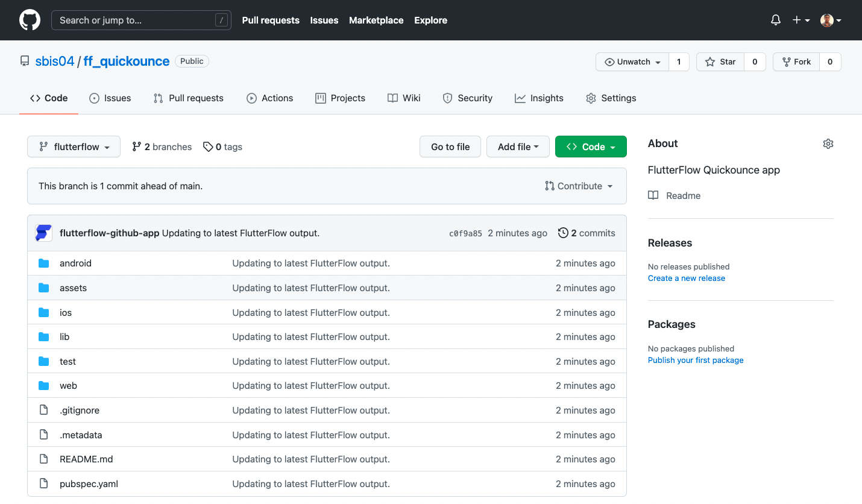
Task: Open the lib folder
Action: tap(64, 337)
